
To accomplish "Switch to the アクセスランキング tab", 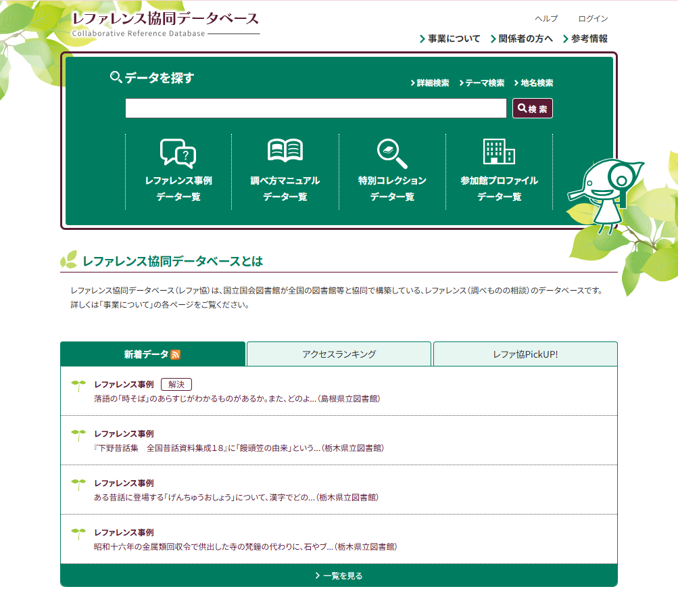I will [339, 354].
